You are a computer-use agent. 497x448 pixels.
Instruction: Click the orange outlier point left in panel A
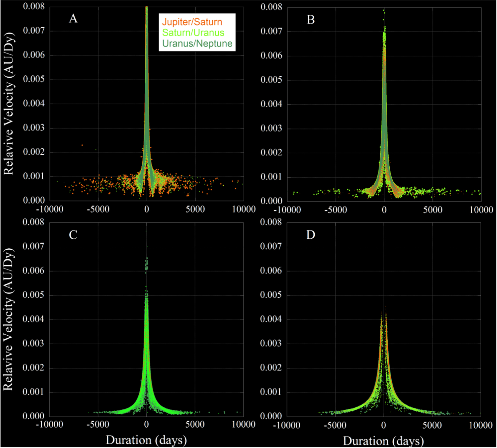[x=82, y=145]
